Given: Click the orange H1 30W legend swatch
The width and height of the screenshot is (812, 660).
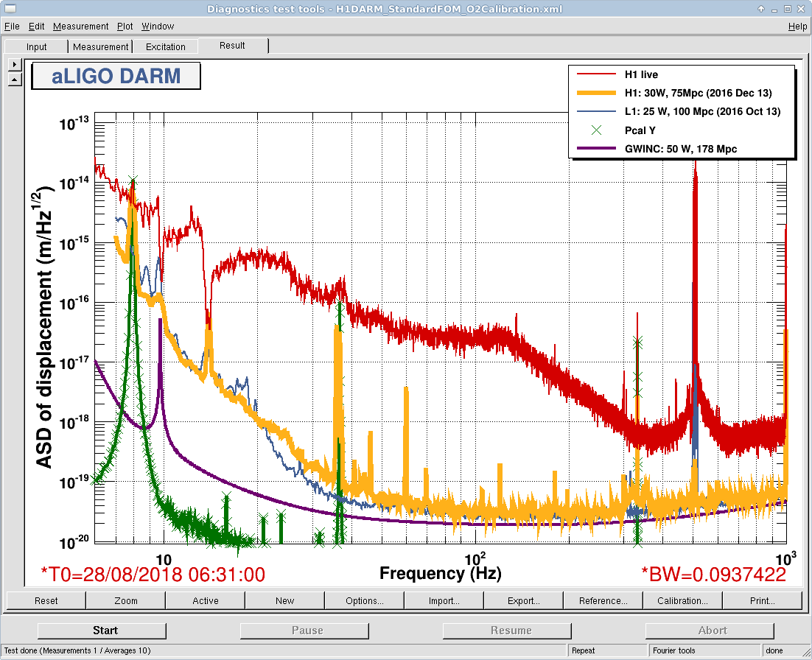Looking at the screenshot, I should pos(597,93).
